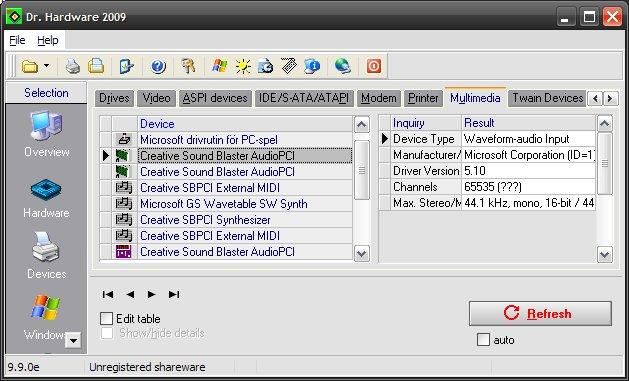Click MIDI icon beside Microsoft GS Wavetable
The width and height of the screenshot is (629, 381).
click(x=124, y=204)
